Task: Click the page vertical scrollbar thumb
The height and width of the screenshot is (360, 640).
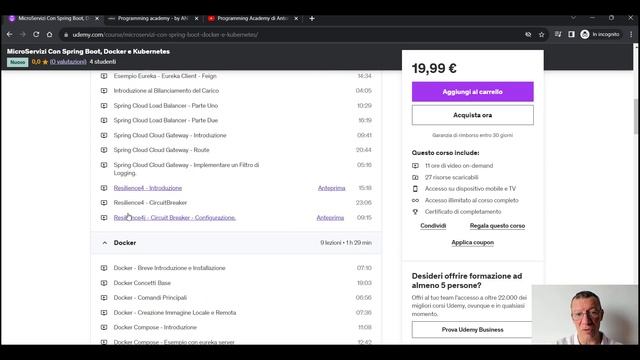Action: 636,116
